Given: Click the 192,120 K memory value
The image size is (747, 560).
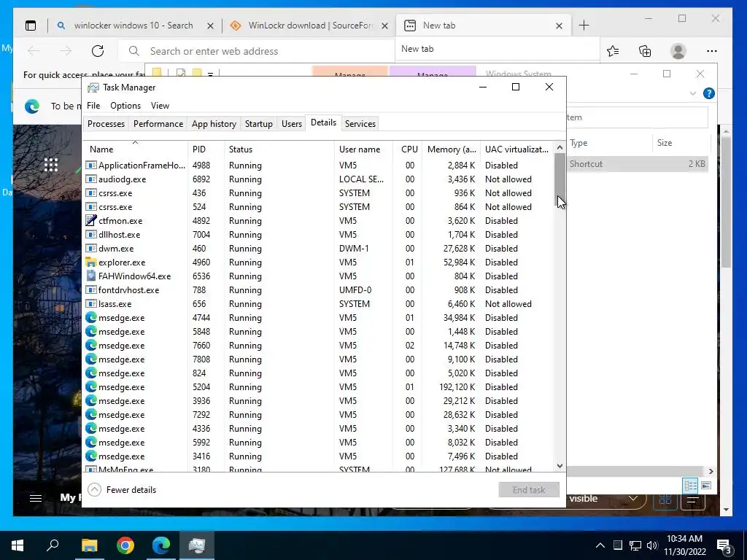Looking at the screenshot, I should tap(457, 386).
